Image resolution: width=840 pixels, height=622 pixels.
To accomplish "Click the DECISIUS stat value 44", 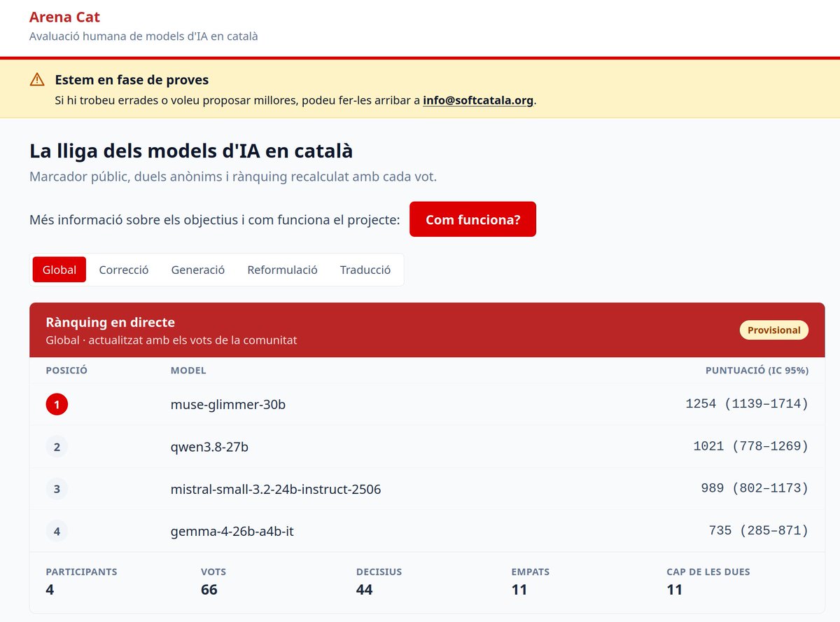I will click(x=365, y=590).
